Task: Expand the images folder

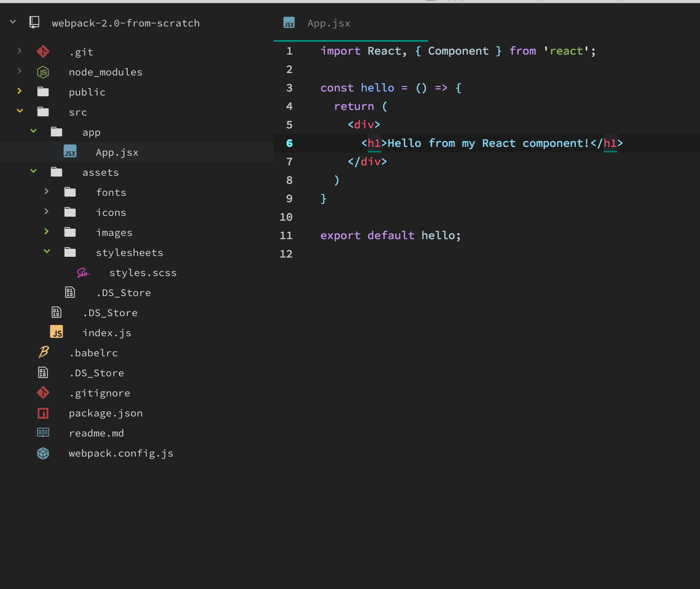Action: point(47,232)
